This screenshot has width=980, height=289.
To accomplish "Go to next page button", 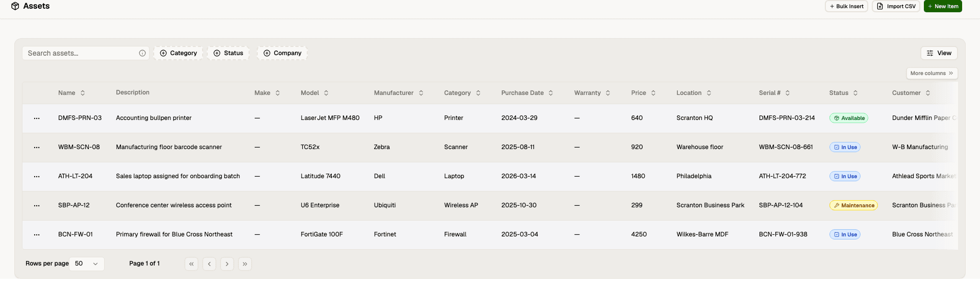I will 227,264.
